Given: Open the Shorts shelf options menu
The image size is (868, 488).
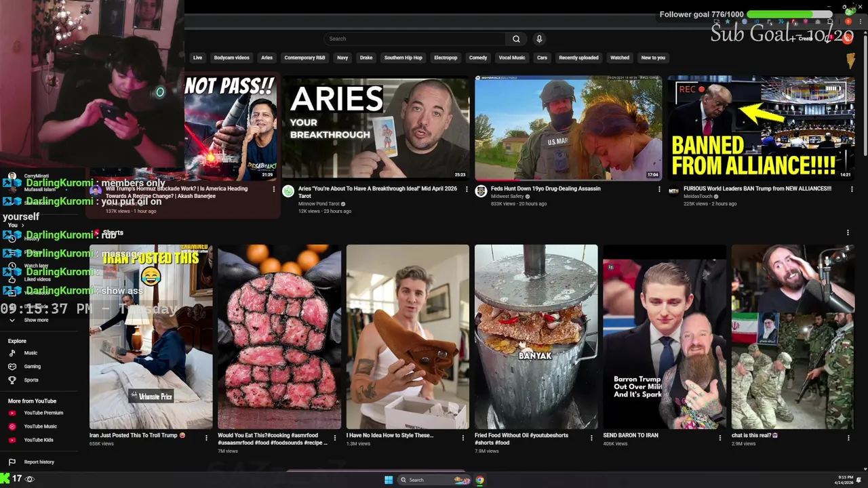Looking at the screenshot, I should [848, 232].
